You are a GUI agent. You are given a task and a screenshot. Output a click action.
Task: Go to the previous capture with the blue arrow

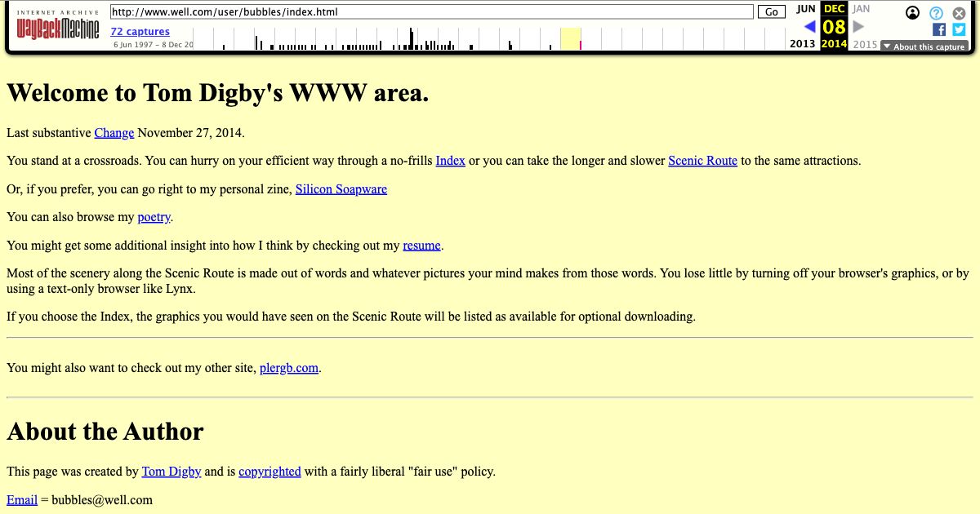(808, 25)
